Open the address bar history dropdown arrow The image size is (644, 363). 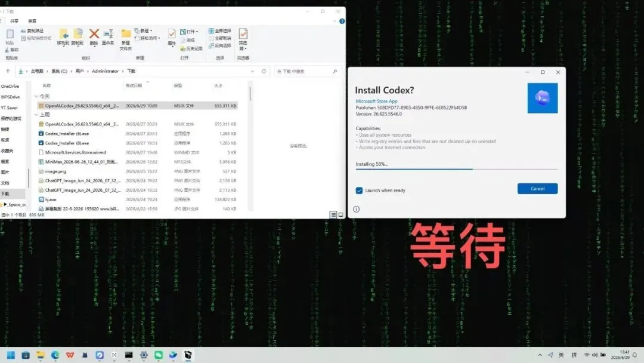pos(252,71)
